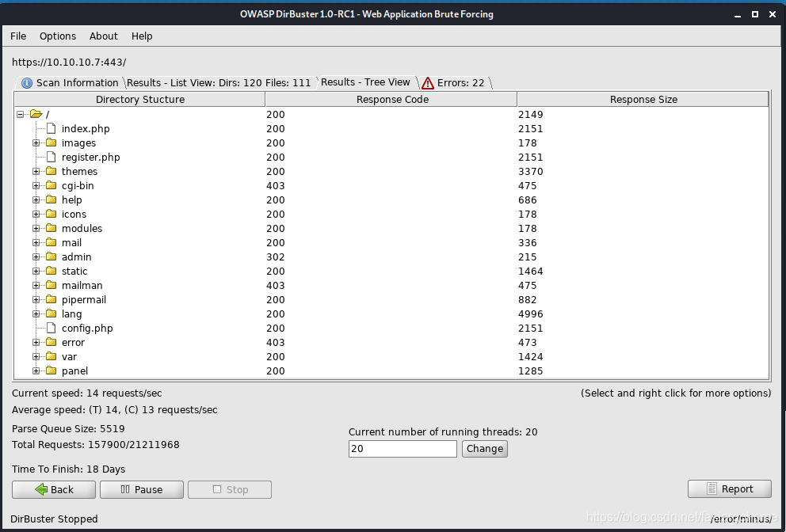Click the target URL https://10.10.10.7:443/
The width and height of the screenshot is (786, 532).
point(69,62)
